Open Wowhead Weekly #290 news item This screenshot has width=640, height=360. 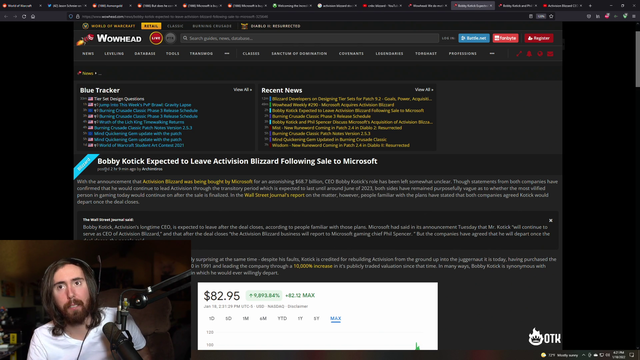click(x=333, y=104)
